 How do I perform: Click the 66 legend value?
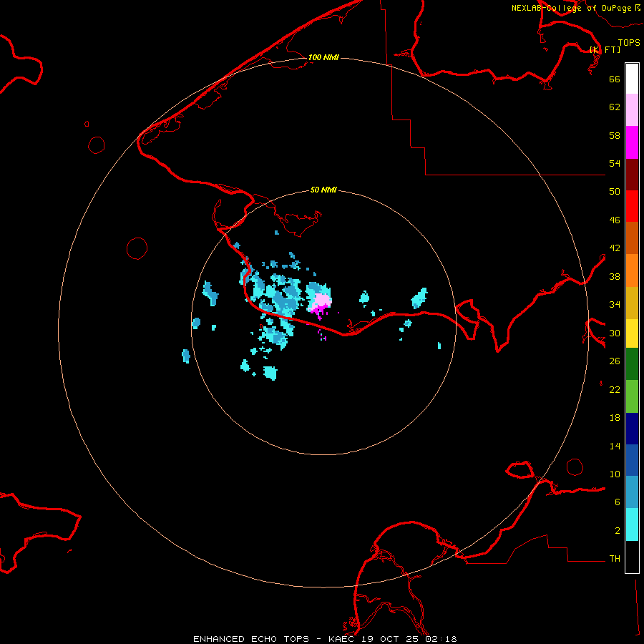[615, 79]
